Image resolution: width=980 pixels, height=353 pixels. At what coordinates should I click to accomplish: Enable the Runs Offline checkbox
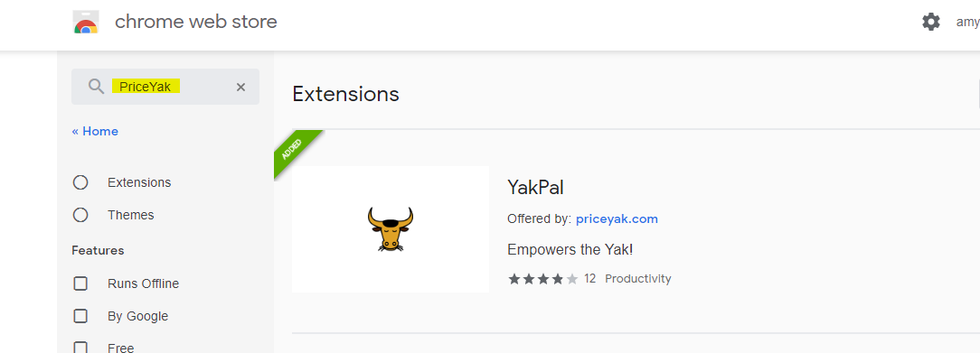click(80, 283)
